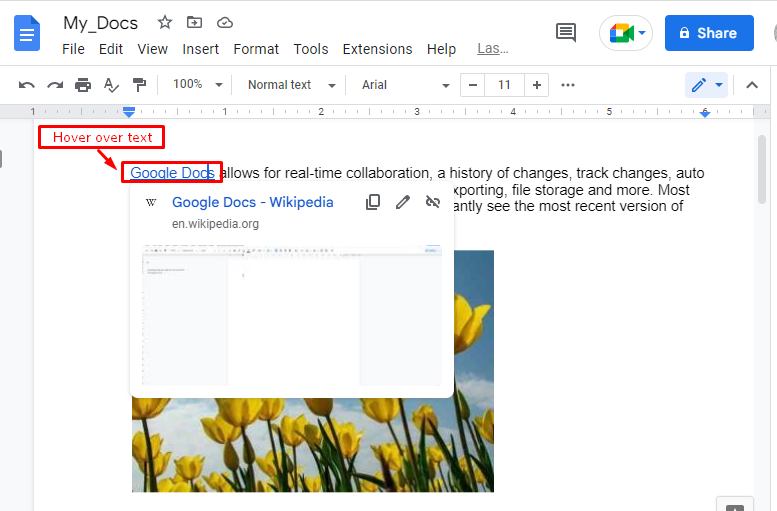Viewport: 777px width, 511px height.
Task: Start a Google Meet call
Action: 626,33
